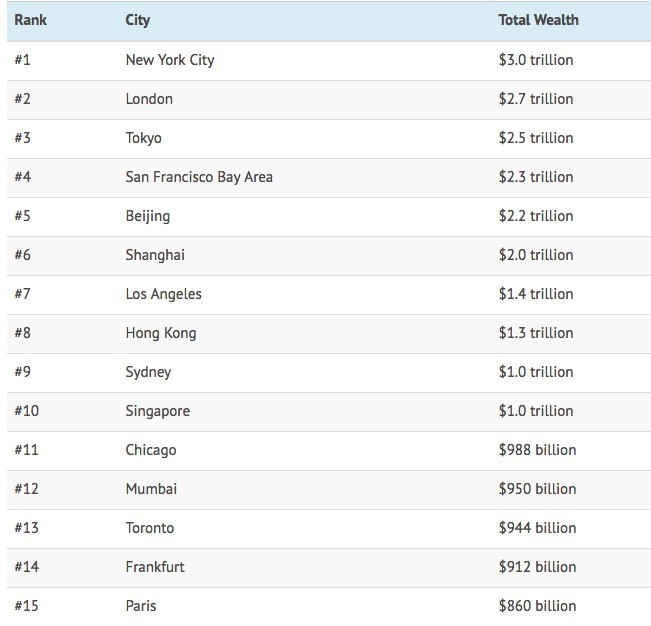This screenshot has height=626, width=651.
Task: Select the New York City cell
Action: [169, 60]
